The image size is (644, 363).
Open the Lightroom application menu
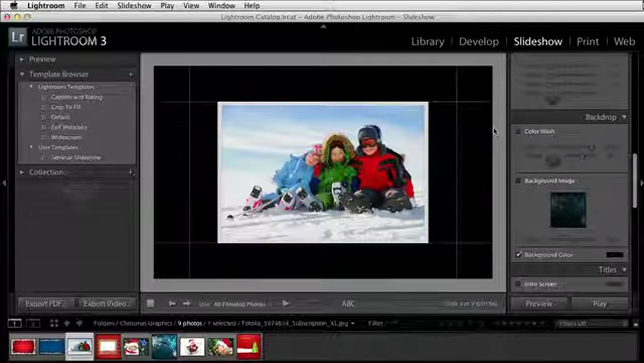tap(46, 5)
